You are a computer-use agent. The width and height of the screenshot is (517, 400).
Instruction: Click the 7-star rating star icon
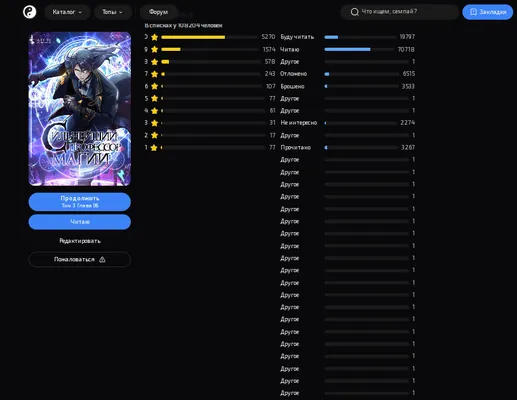[x=154, y=74]
